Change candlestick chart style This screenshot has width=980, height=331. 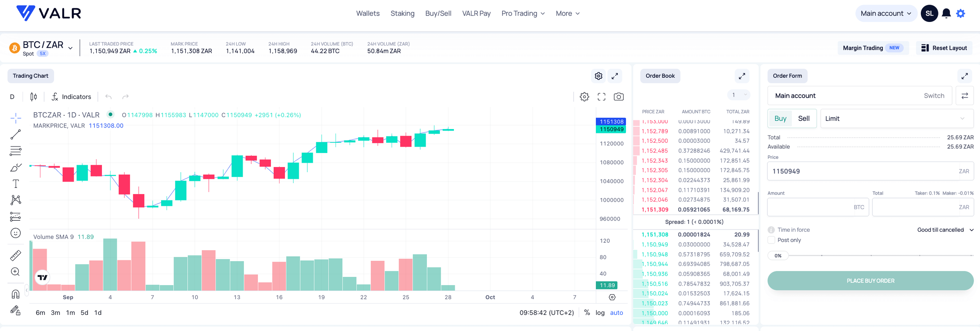tap(34, 96)
